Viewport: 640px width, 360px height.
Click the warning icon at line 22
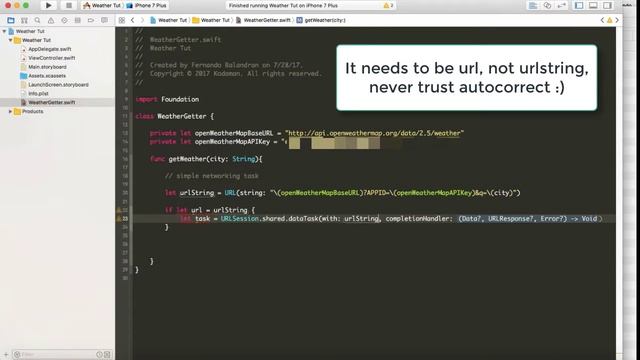(120, 210)
